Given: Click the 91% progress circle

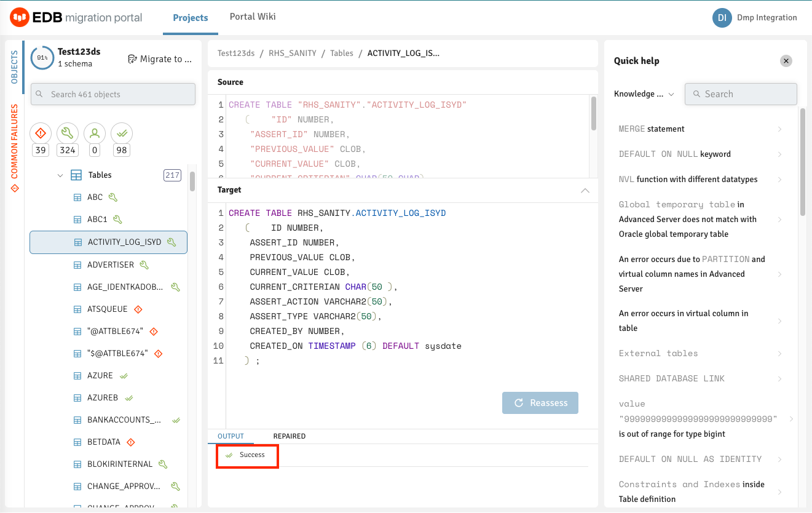Looking at the screenshot, I should 42,58.
